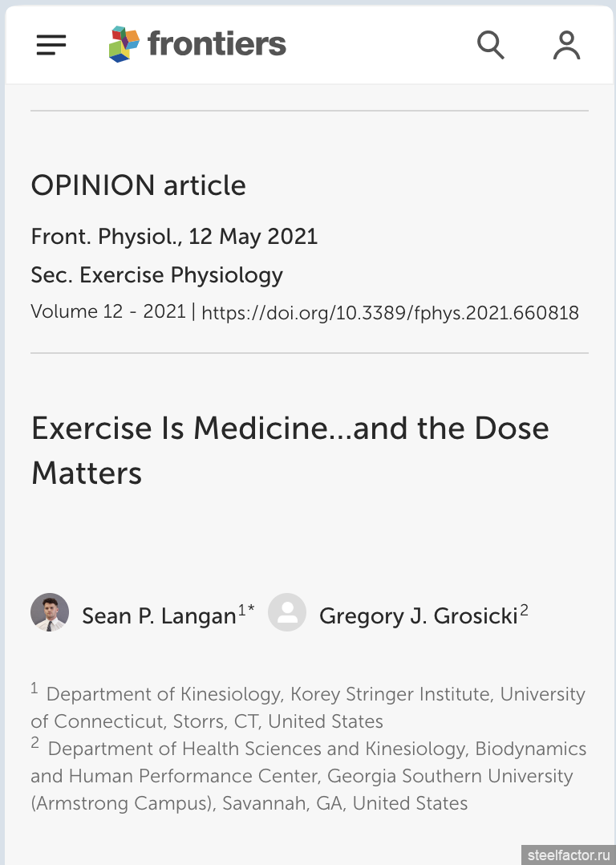
Task: Open search with the magnifier icon
Action: click(490, 44)
